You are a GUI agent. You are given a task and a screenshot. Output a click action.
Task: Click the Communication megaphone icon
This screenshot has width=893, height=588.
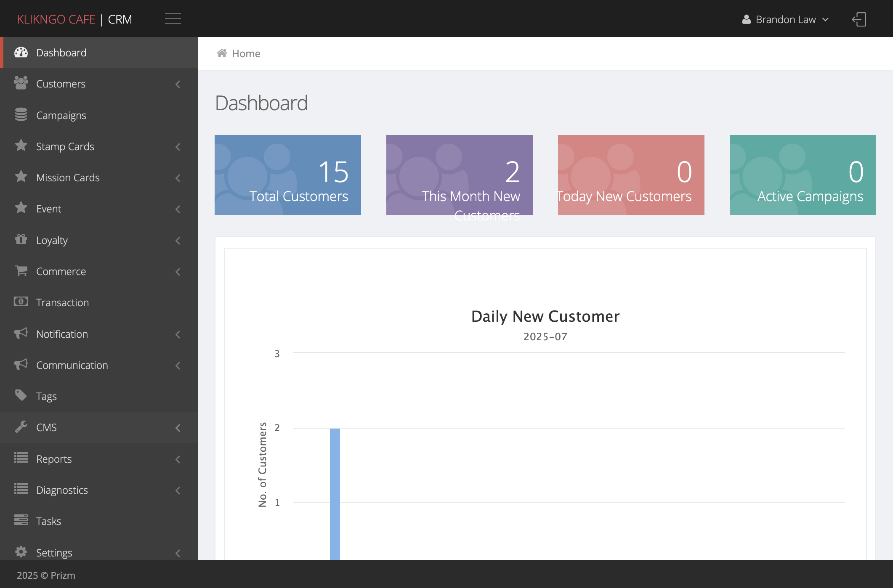21,364
